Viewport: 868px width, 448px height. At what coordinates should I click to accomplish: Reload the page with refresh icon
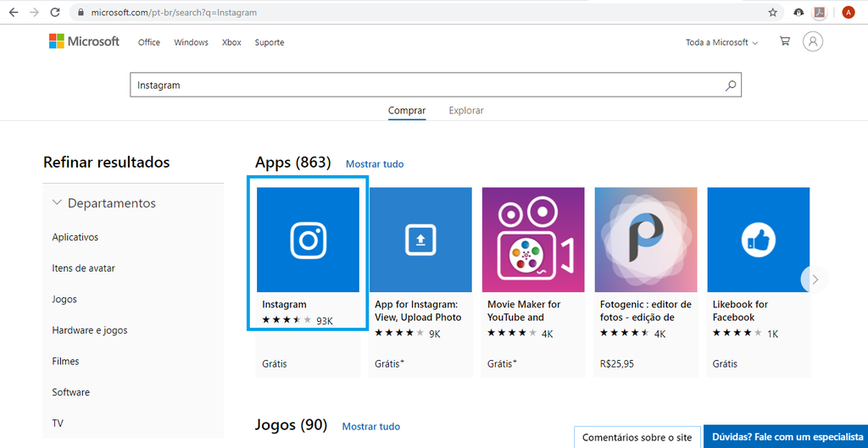[x=55, y=12]
